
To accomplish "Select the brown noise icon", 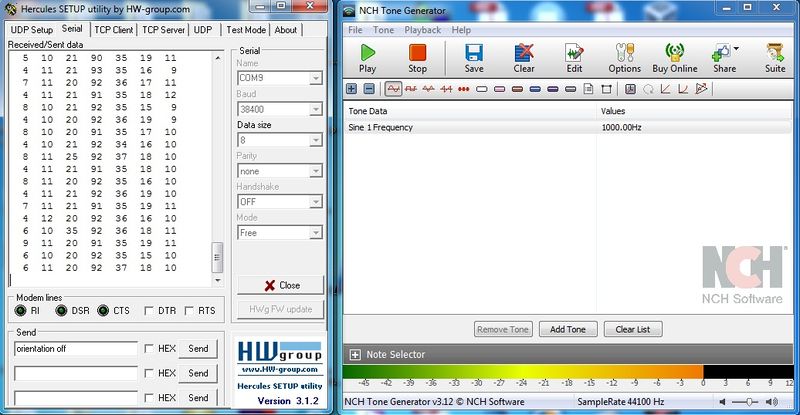I will coord(517,89).
